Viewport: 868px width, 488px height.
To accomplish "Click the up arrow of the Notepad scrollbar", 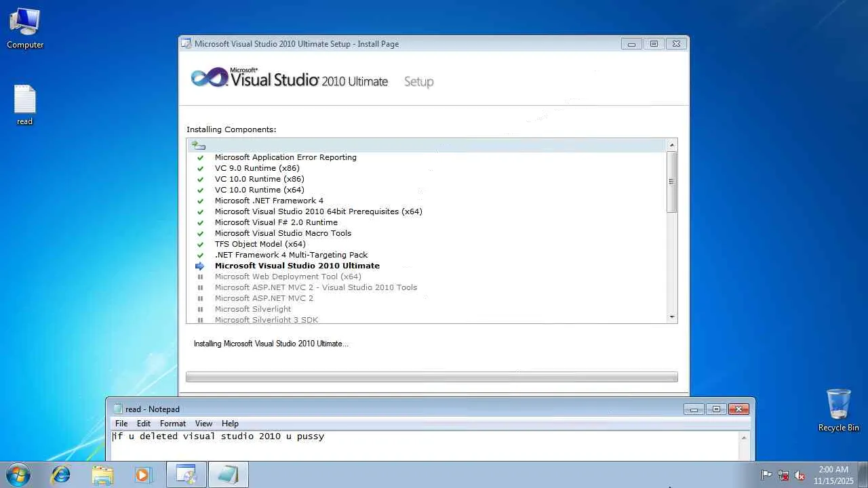I will pyautogui.click(x=744, y=438).
